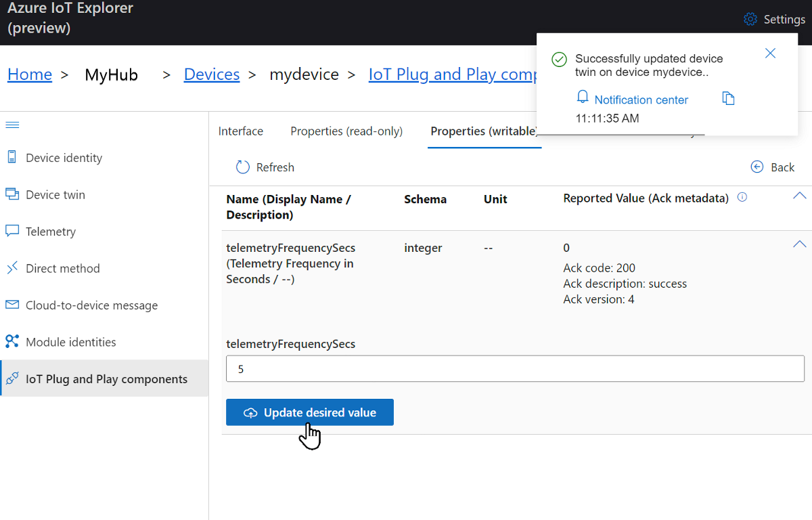Image resolution: width=812 pixels, height=520 pixels.
Task: Open the Properties (read-only) tab
Action: 346,131
